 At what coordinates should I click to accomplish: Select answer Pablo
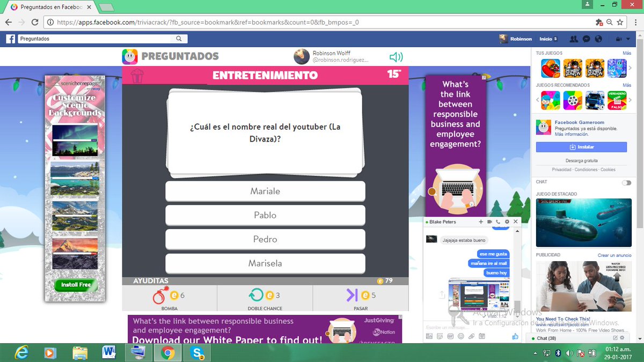(265, 215)
